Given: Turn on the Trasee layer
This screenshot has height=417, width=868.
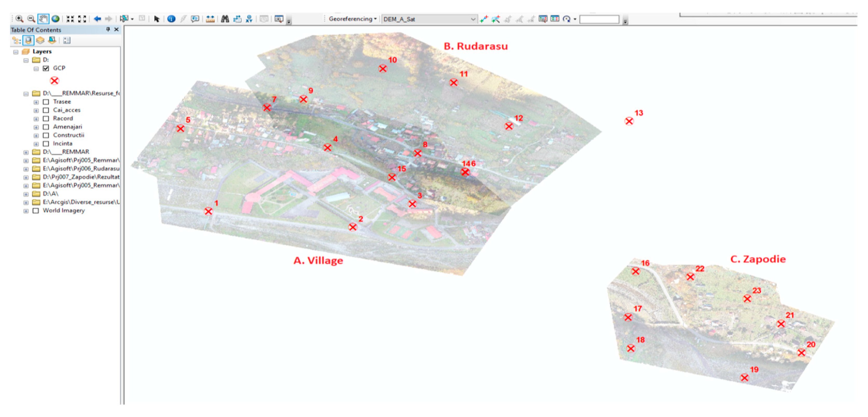Looking at the screenshot, I should point(46,102).
